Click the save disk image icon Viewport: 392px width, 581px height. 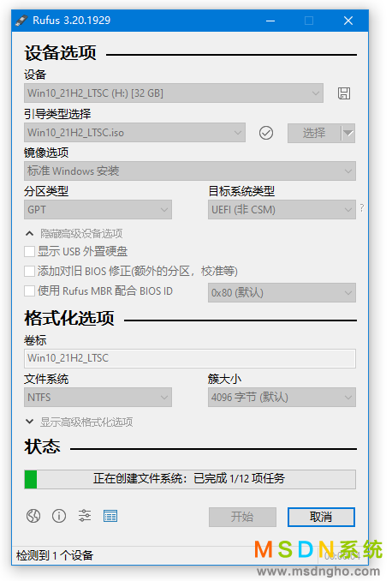pyautogui.click(x=344, y=93)
